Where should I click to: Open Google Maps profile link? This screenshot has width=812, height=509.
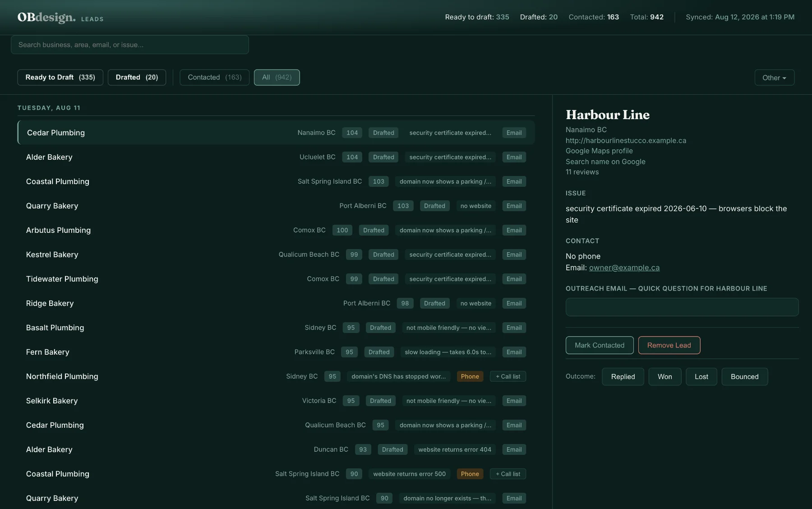599,151
